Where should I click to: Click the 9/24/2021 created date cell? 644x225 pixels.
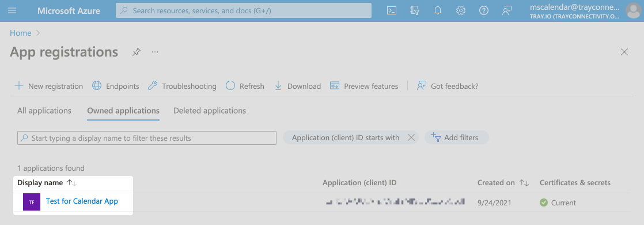(494, 202)
